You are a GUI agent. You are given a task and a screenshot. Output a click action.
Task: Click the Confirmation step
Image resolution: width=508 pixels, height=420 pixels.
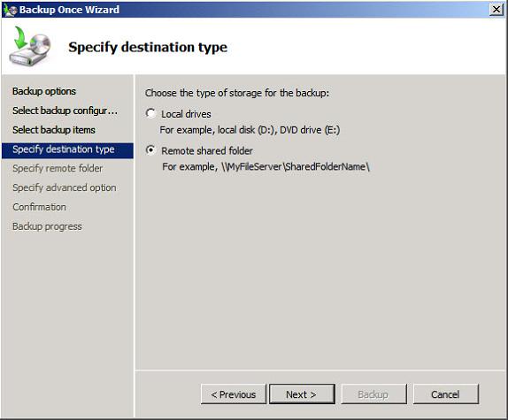(39, 207)
